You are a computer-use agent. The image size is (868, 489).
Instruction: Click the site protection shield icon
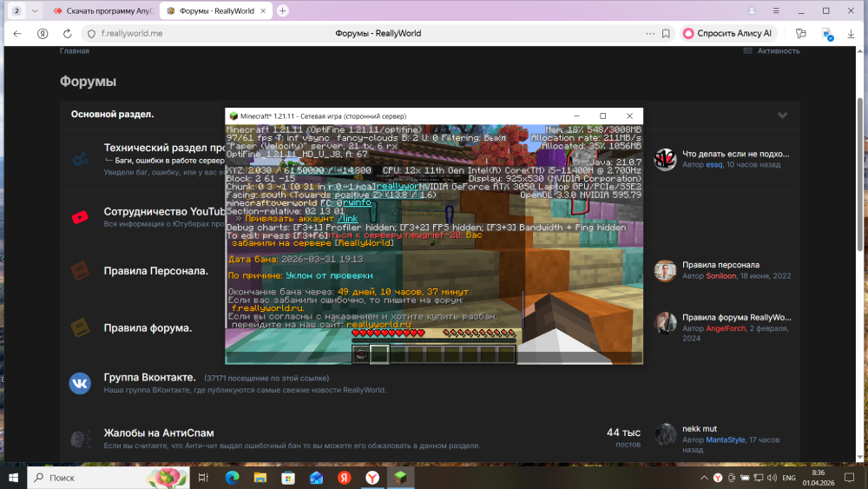[91, 34]
